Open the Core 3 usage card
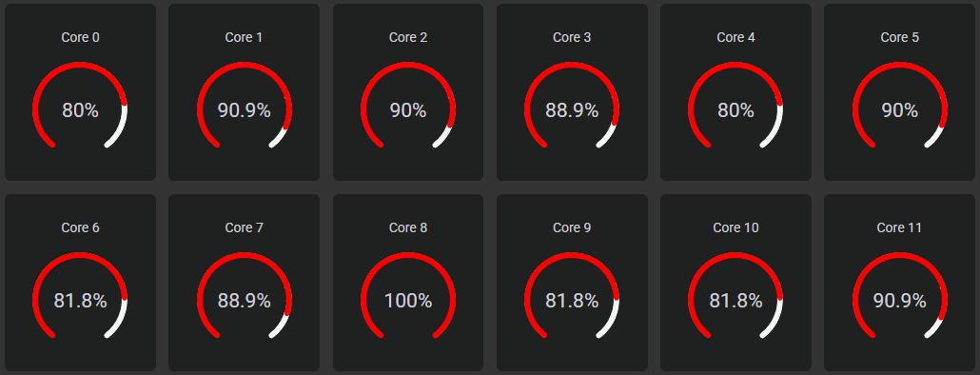This screenshot has width=980, height=375. coord(571,92)
